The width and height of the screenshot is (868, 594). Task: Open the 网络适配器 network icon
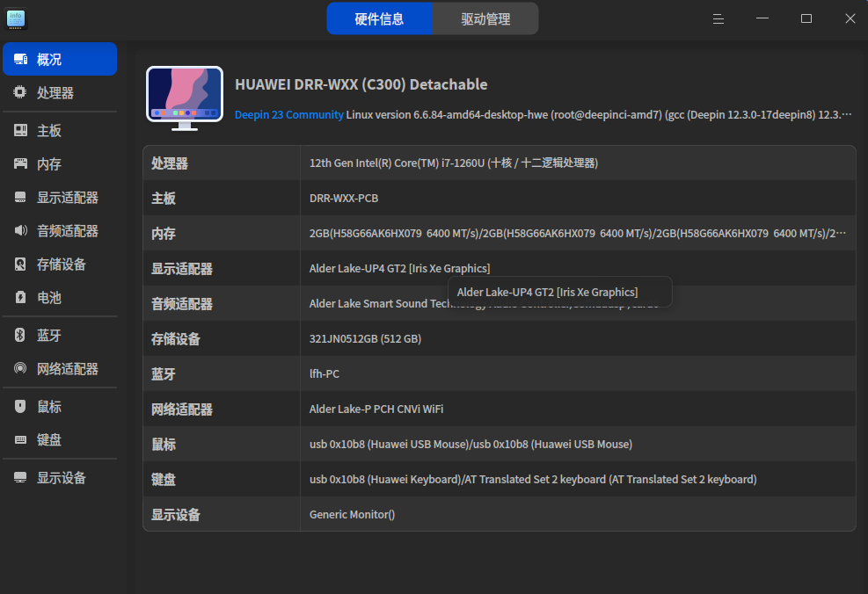(20, 368)
